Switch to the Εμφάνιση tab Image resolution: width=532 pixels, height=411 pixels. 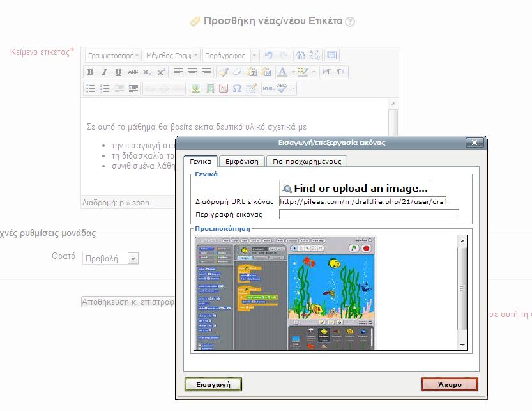(242, 161)
